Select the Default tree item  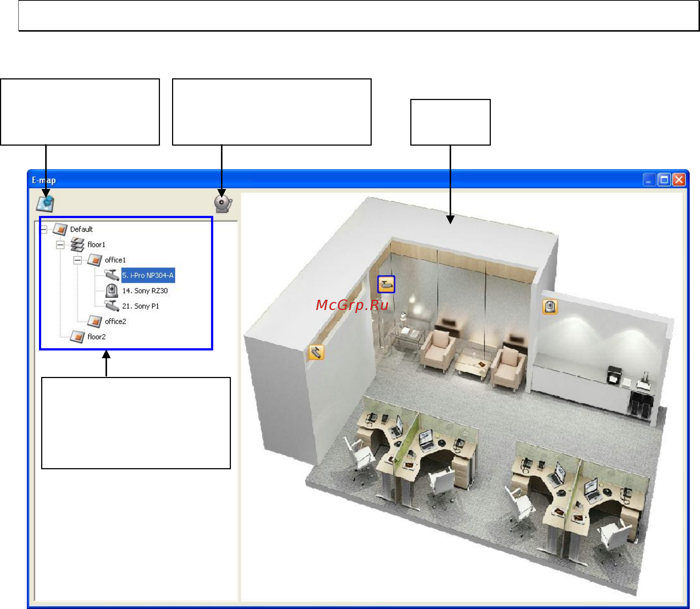pos(81,229)
